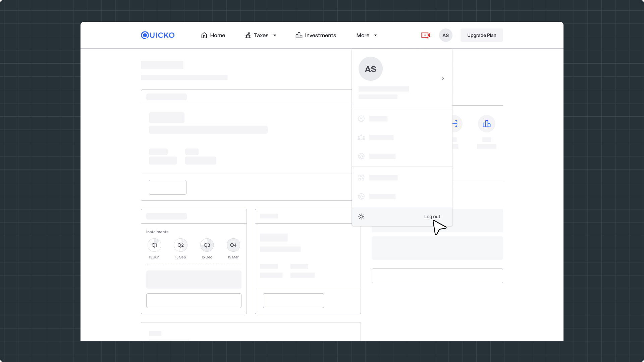Click the '15 Dec' date label
The image size is (644, 362).
click(x=207, y=257)
